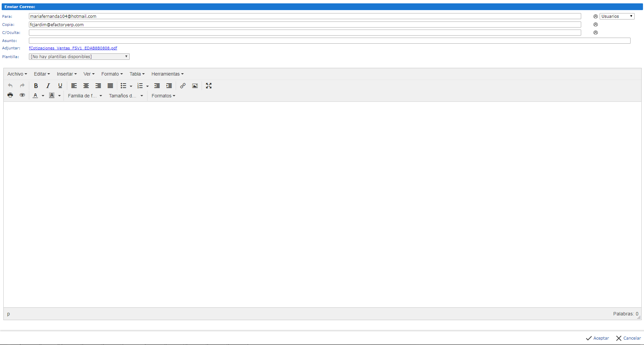Pick contact for the Copia field
This screenshot has height=345, width=644.
pyautogui.click(x=595, y=25)
